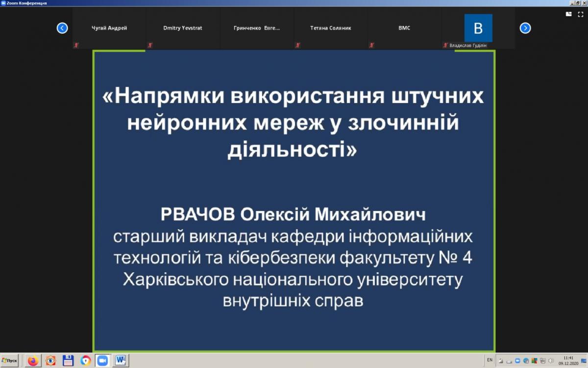
Task: Select Тетяна Соляник's participant tile
Action: coord(331,28)
